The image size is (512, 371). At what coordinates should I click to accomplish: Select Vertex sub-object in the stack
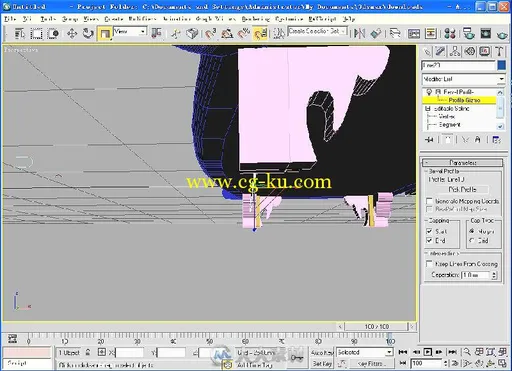tap(447, 116)
